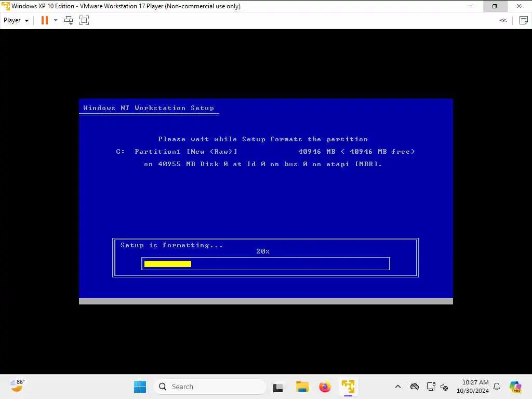Collapse the toolbar with double chevron
Image resolution: width=532 pixels, height=399 pixels.
[x=503, y=20]
